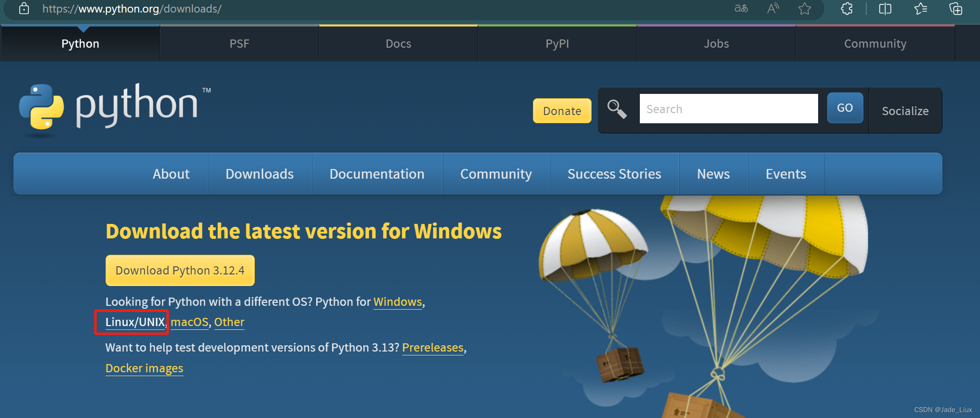Click the heading 'Download the latest version for Windows'

pyautogui.click(x=304, y=231)
